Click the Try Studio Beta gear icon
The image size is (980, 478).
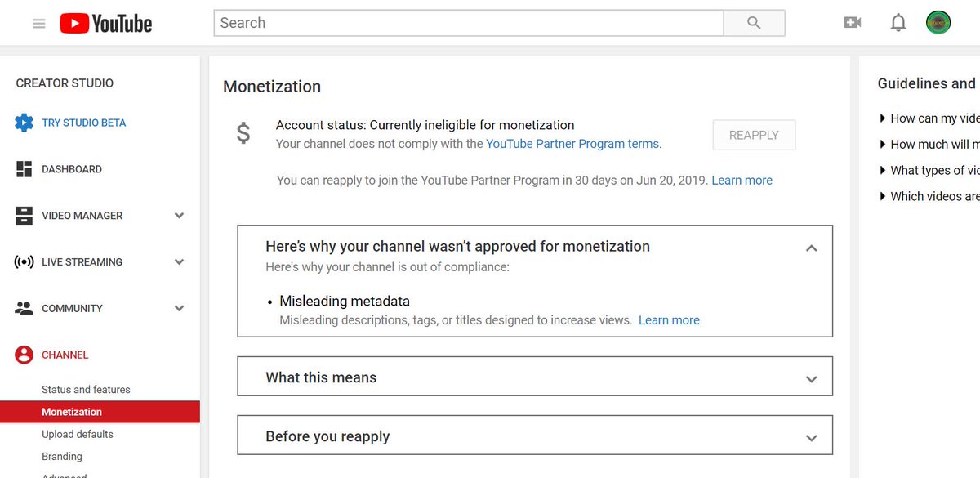pyautogui.click(x=24, y=123)
